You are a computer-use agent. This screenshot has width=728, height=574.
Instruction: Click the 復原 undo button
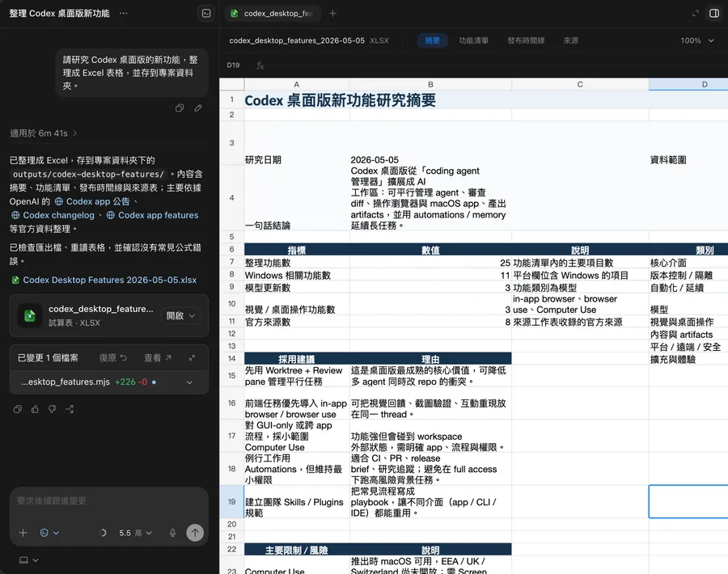click(x=112, y=358)
